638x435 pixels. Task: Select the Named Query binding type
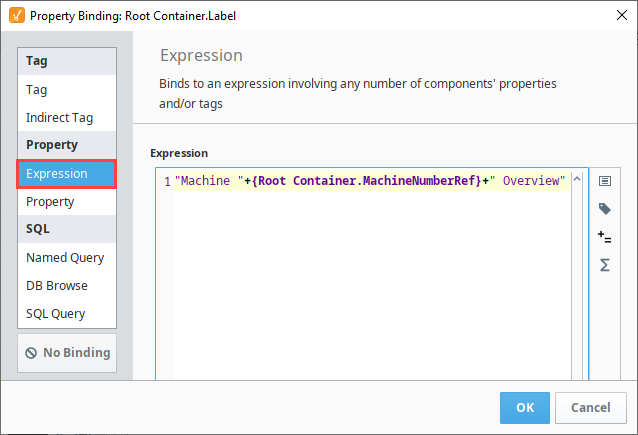[x=67, y=258]
